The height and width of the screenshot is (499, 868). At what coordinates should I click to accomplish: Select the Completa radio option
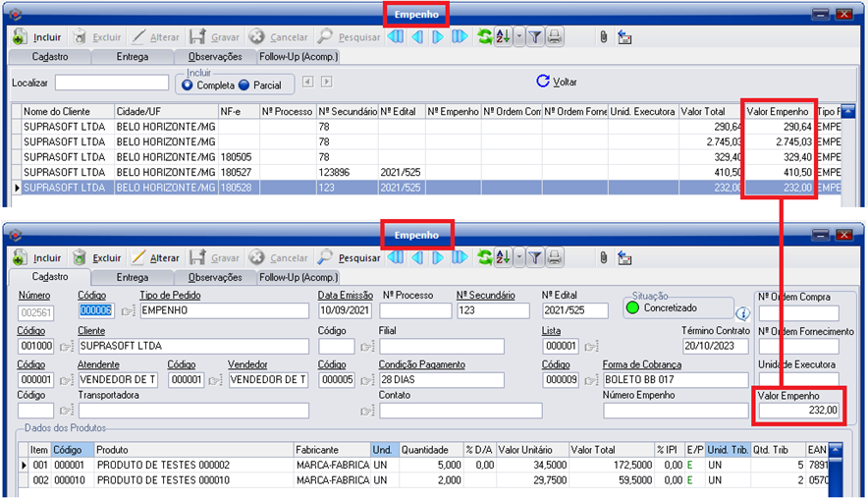188,85
